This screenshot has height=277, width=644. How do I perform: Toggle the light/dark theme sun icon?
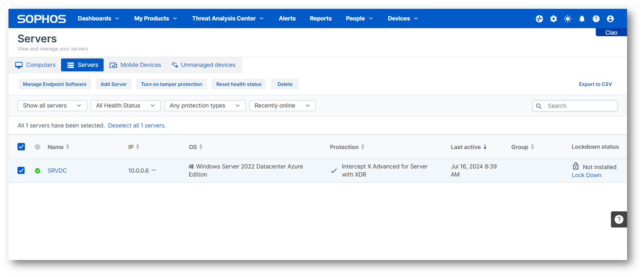568,19
